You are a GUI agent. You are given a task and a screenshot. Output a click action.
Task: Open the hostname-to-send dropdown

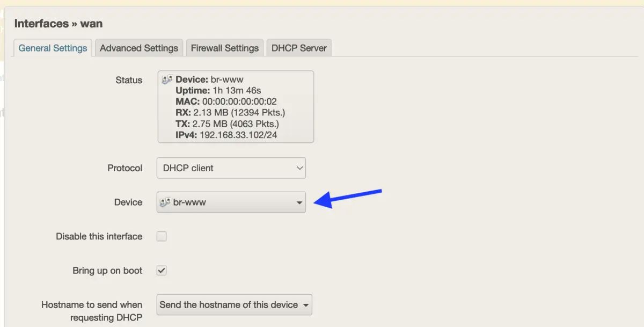tap(235, 304)
